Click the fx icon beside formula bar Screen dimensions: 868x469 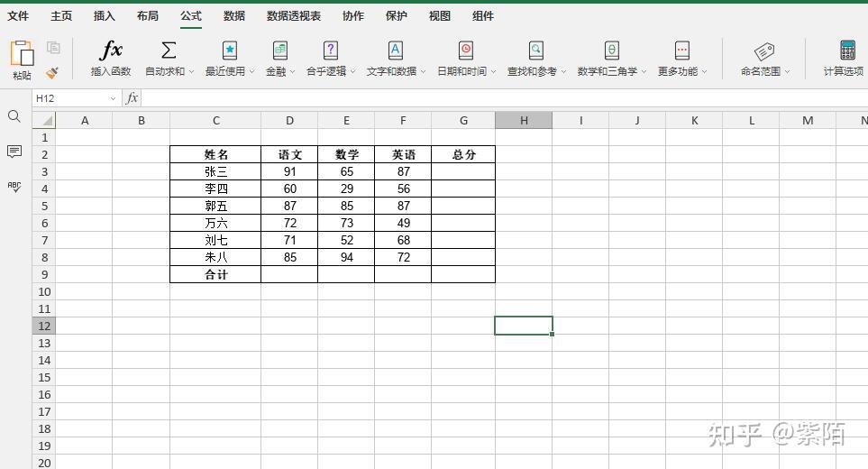(132, 98)
